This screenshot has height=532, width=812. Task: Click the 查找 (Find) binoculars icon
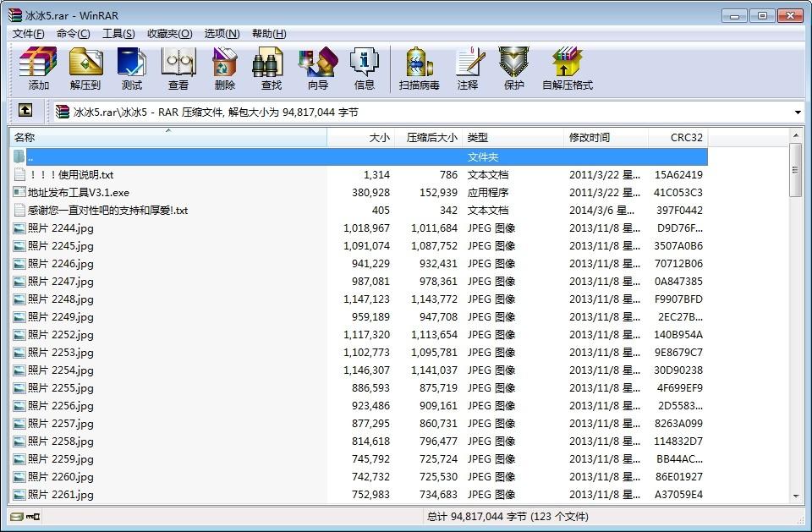(271, 68)
